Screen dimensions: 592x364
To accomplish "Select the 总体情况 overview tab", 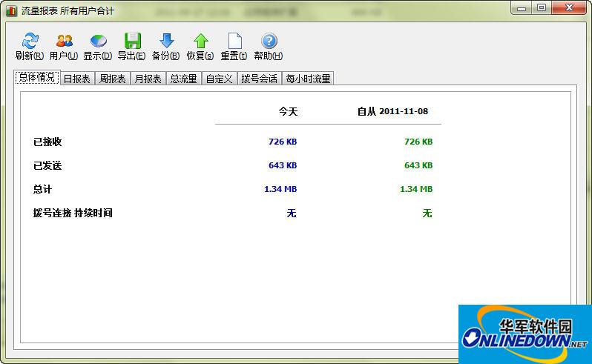I will (x=36, y=77).
